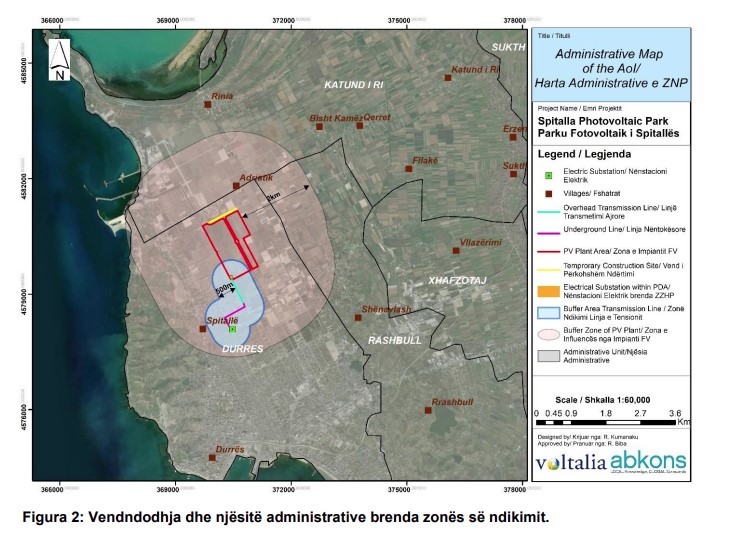
Task: Click the Voltalia logo
Action: (571, 463)
